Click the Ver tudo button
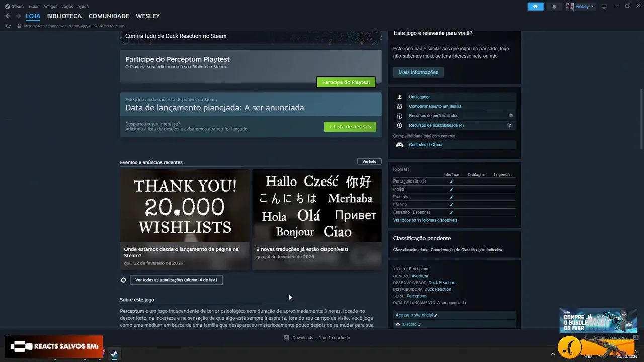This screenshot has width=644, height=362. pos(369,162)
